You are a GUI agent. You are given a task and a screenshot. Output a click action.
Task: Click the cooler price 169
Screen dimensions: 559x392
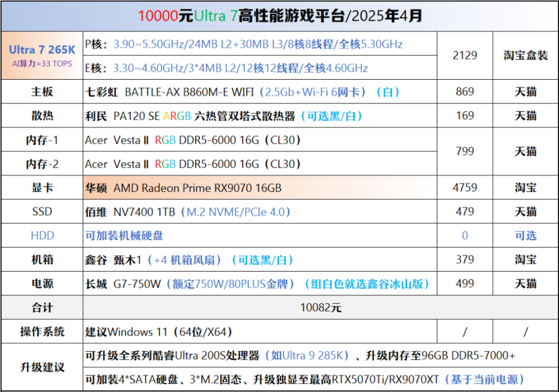click(x=465, y=115)
